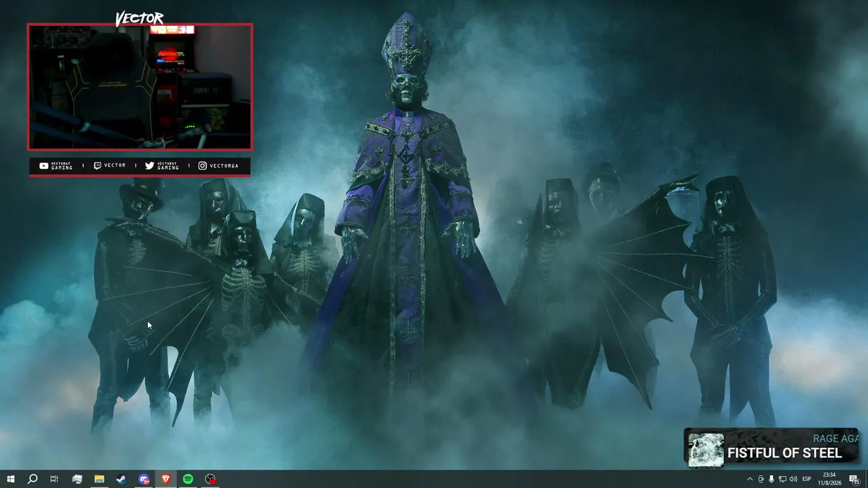Click the Meet Now tray icon

pos(761,479)
